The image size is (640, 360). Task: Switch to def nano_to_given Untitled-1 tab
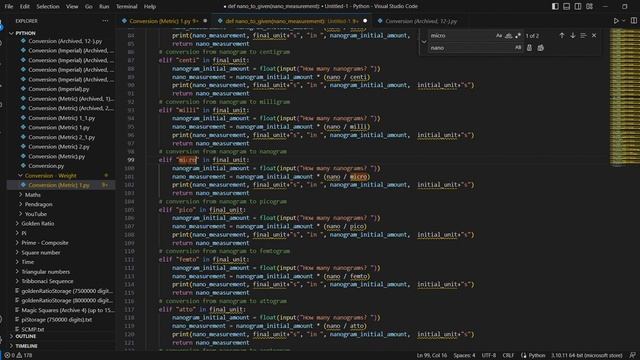click(292, 21)
